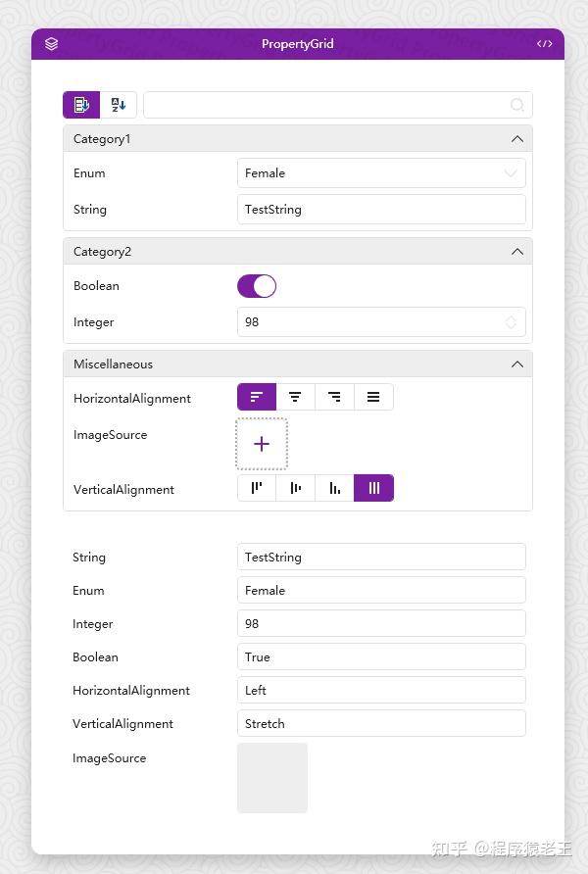Select the Left alignment toggle button
The image size is (588, 874).
point(256,397)
